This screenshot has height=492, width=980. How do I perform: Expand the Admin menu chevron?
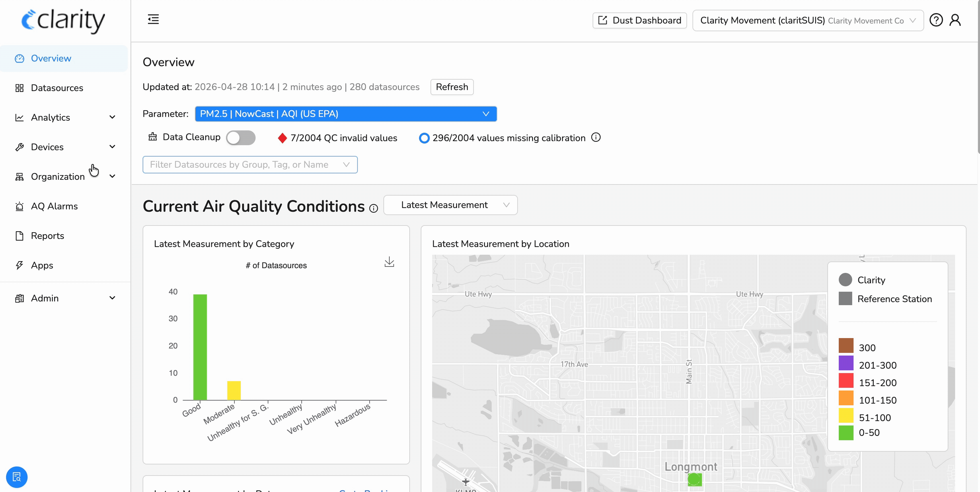point(112,298)
